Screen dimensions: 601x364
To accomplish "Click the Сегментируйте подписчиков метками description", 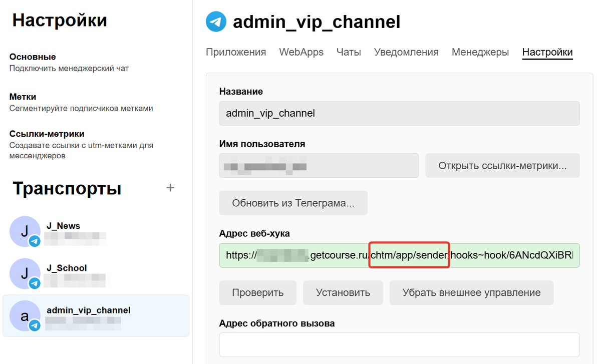I will tap(81, 108).
